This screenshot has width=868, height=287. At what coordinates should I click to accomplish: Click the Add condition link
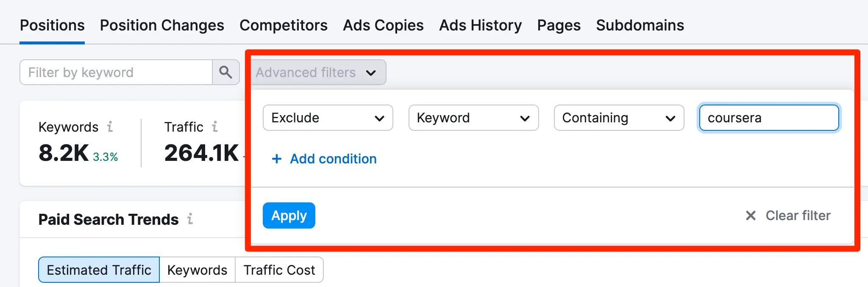click(333, 159)
